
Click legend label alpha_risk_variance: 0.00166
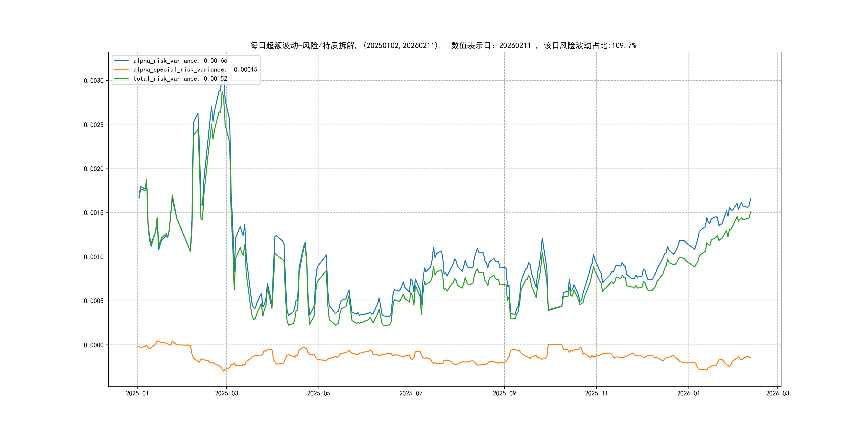pyautogui.click(x=180, y=61)
